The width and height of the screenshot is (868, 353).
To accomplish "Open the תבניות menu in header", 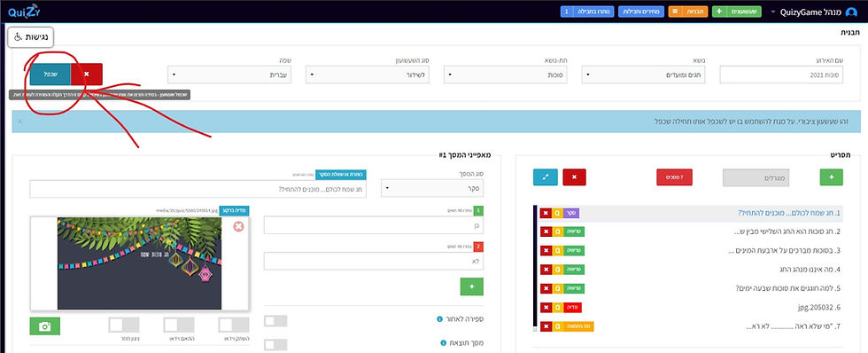I will click(689, 12).
